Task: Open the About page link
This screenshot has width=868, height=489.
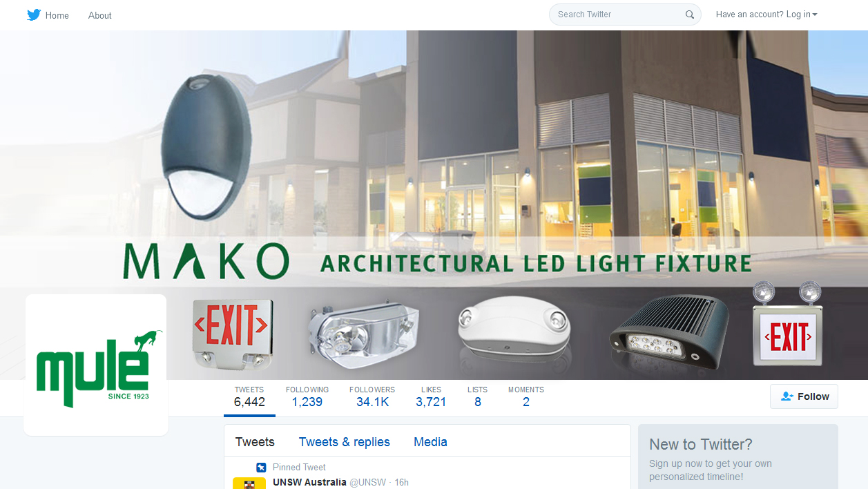Action: click(x=99, y=15)
